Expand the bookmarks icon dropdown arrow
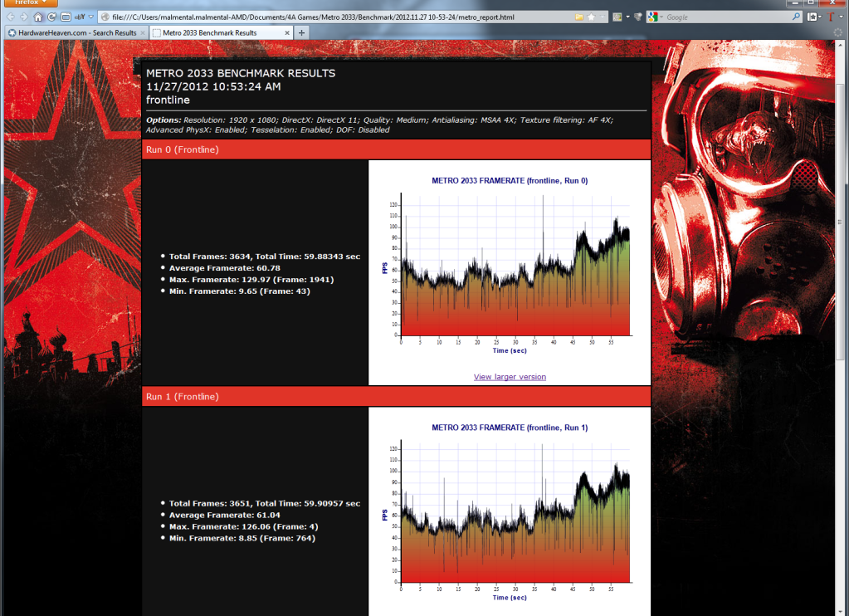 (819, 17)
